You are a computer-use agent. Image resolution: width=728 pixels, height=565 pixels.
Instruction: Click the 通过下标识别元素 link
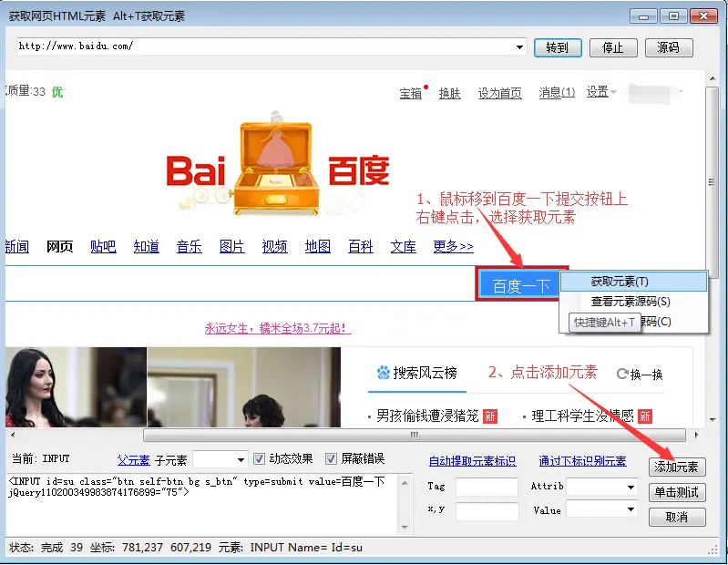(x=582, y=461)
